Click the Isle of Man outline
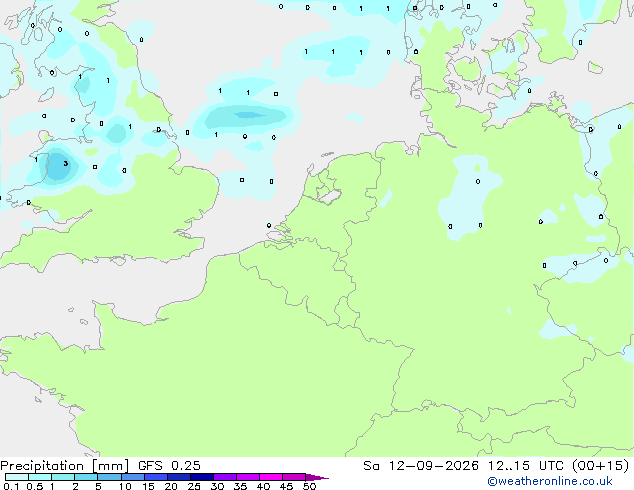Screen dimensions: 634x490 47,95
